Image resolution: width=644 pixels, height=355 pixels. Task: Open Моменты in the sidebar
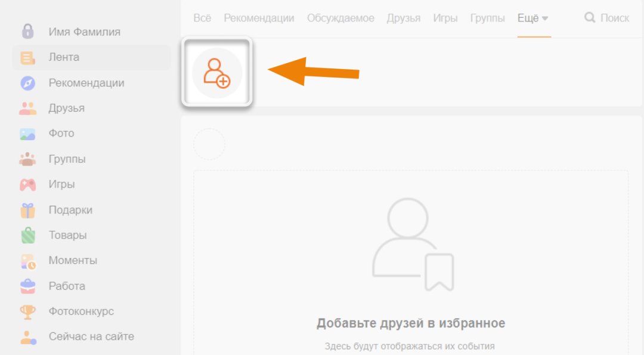73,260
